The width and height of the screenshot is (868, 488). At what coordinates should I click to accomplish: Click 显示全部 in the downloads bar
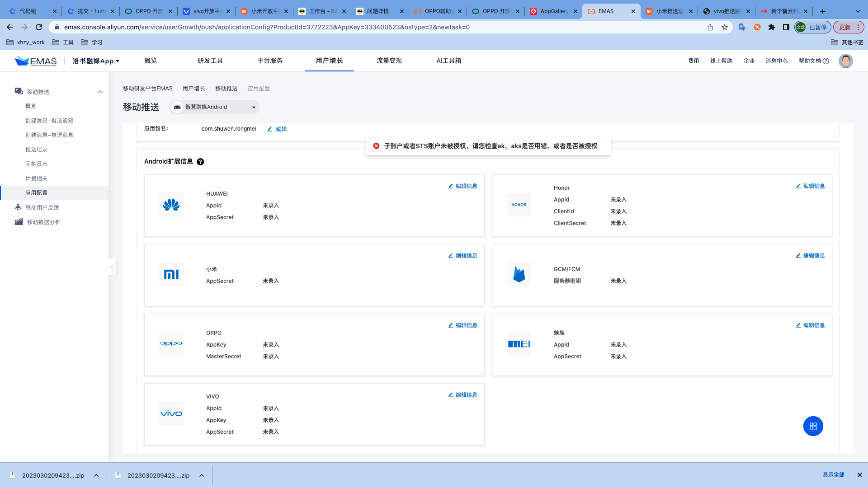tap(833, 475)
